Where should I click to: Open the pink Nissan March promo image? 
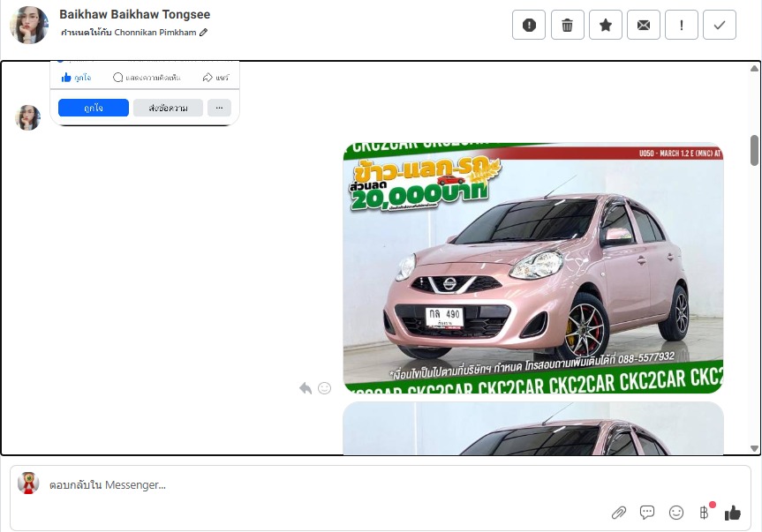pyautogui.click(x=532, y=267)
